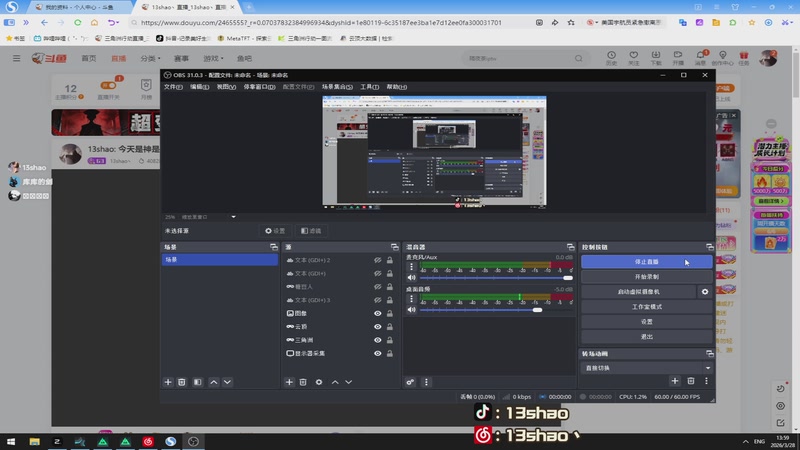Screen dimensions: 800x450
Task: Open preview scaling 25% dropdown arrow
Action: point(234,217)
